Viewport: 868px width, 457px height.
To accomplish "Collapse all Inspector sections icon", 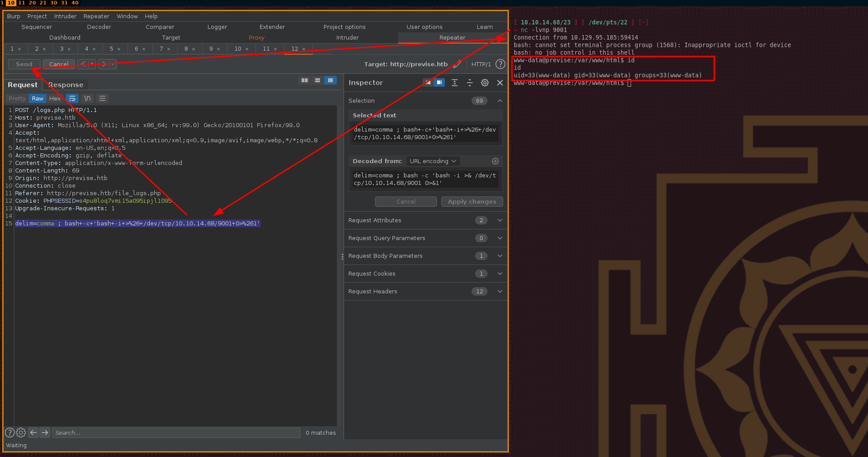I will click(x=470, y=83).
